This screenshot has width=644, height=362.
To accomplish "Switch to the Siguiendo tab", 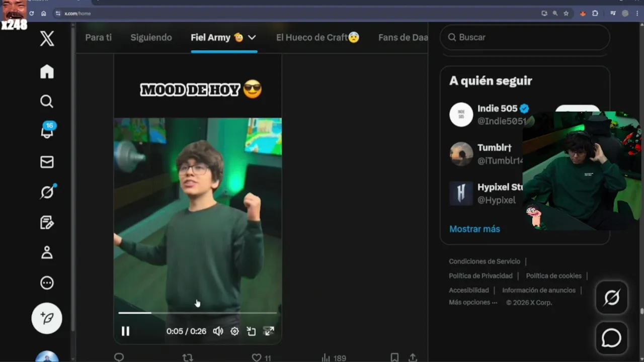I will pos(151,37).
